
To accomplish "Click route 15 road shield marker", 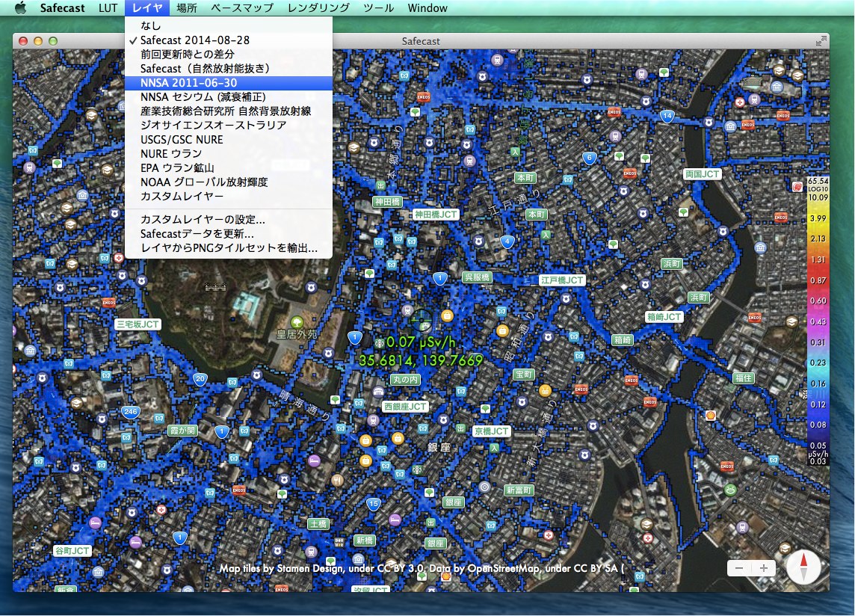I will [x=373, y=504].
